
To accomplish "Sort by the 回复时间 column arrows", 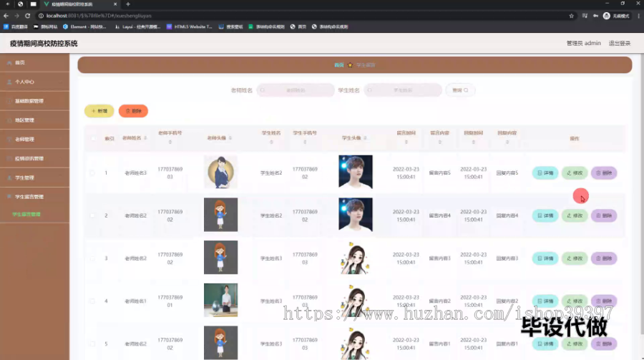I will click(474, 142).
